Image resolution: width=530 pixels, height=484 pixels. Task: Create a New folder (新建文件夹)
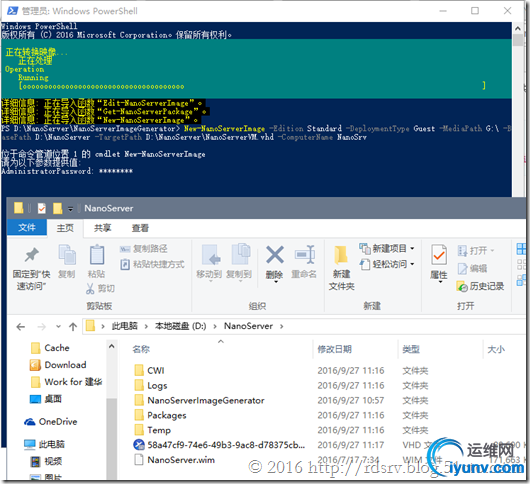point(341,268)
